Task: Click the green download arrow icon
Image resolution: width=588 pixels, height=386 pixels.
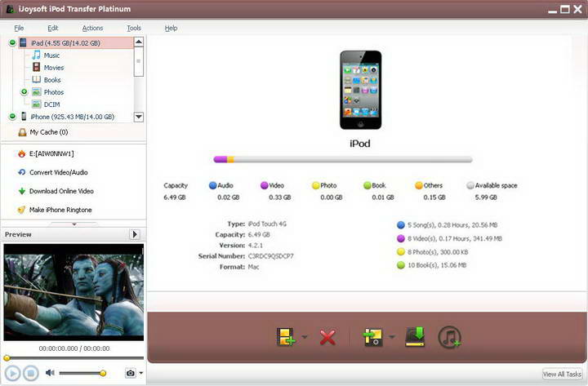Action: pos(22,191)
